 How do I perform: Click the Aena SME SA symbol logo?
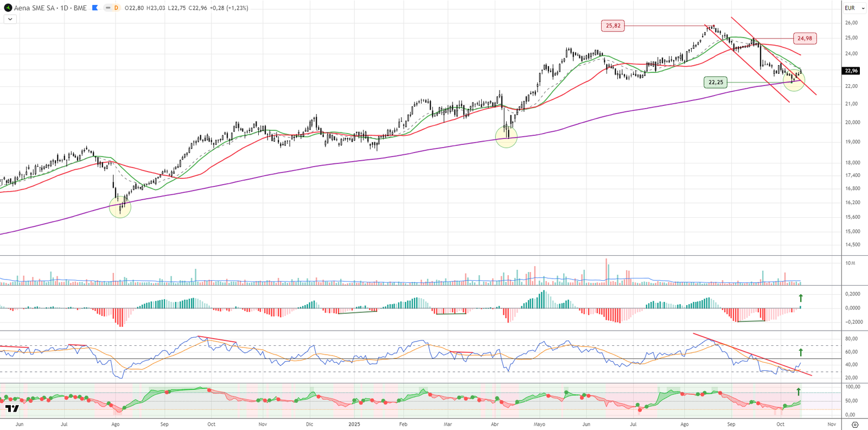(8, 8)
